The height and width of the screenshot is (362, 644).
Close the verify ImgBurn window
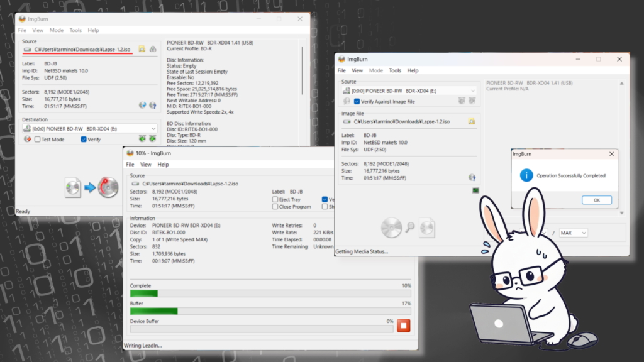click(619, 59)
